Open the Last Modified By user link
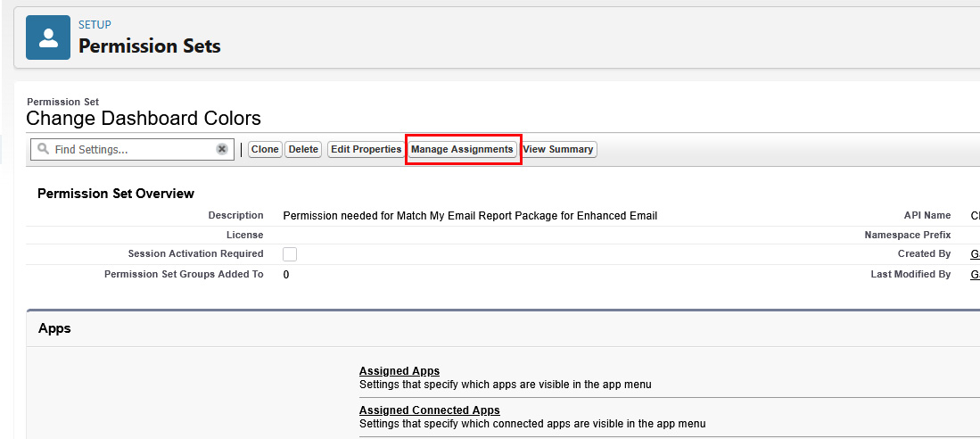 [x=975, y=275]
